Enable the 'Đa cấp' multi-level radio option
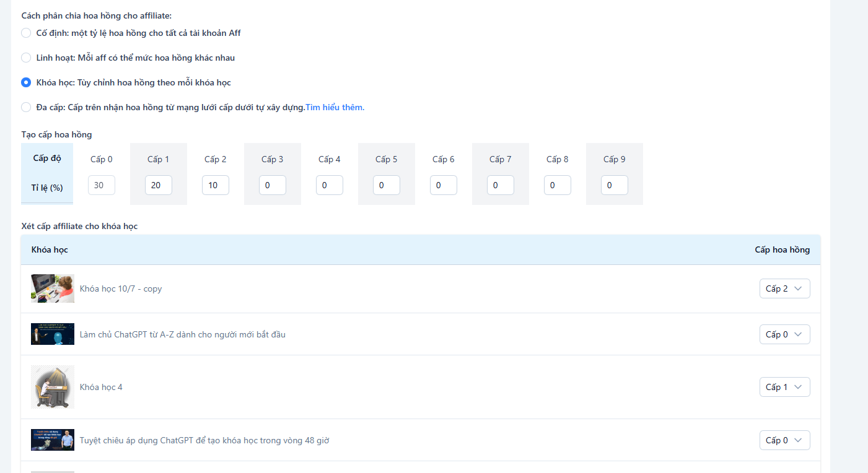Viewport: 868px width, 473px height. pos(26,107)
